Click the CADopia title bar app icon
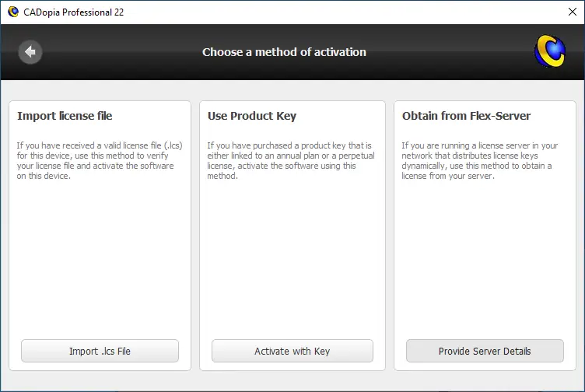This screenshot has width=585, height=392. click(x=12, y=12)
